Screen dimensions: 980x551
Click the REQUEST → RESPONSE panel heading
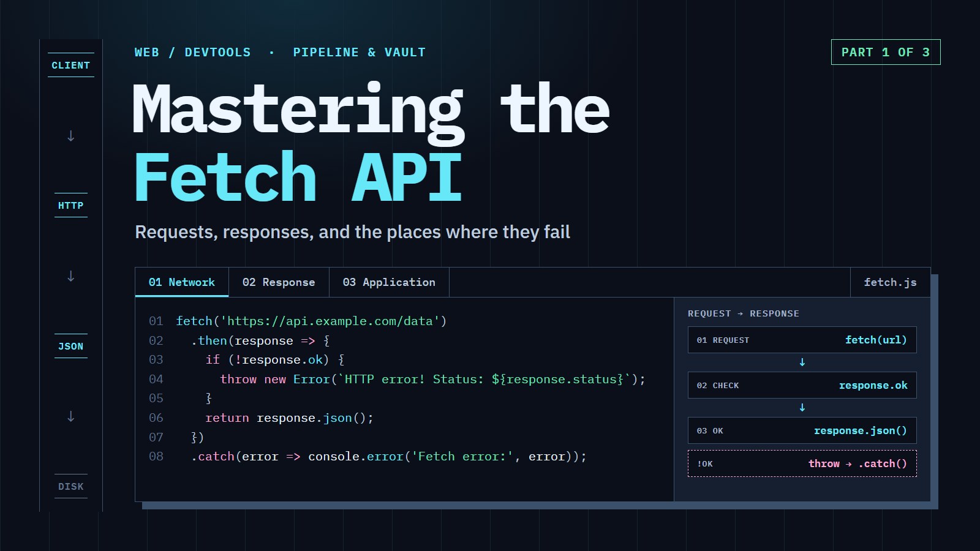[744, 313]
